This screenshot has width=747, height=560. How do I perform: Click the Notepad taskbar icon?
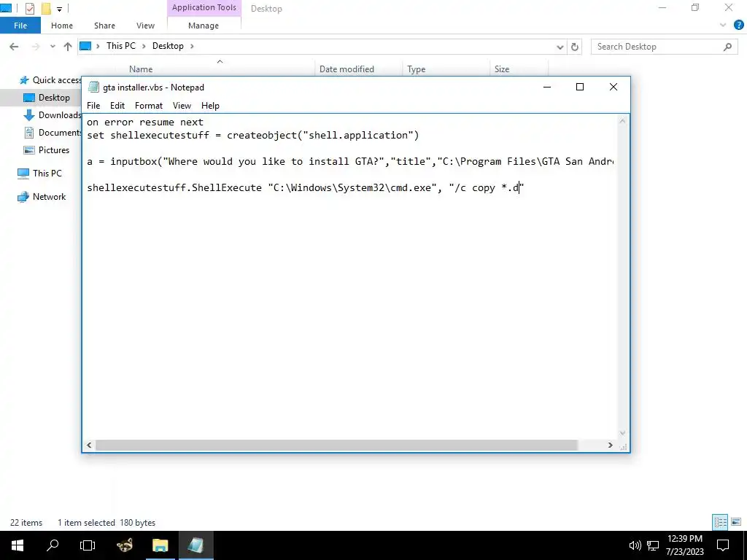[196, 545]
